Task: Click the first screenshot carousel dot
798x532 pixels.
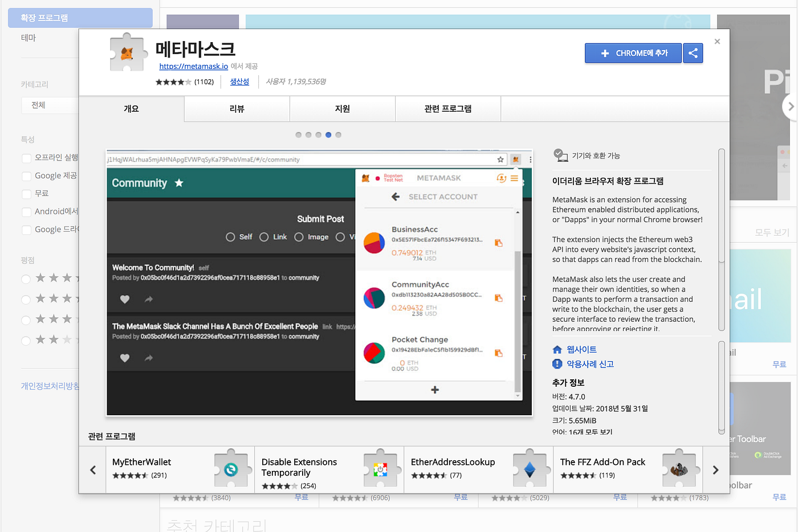Action: click(299, 135)
